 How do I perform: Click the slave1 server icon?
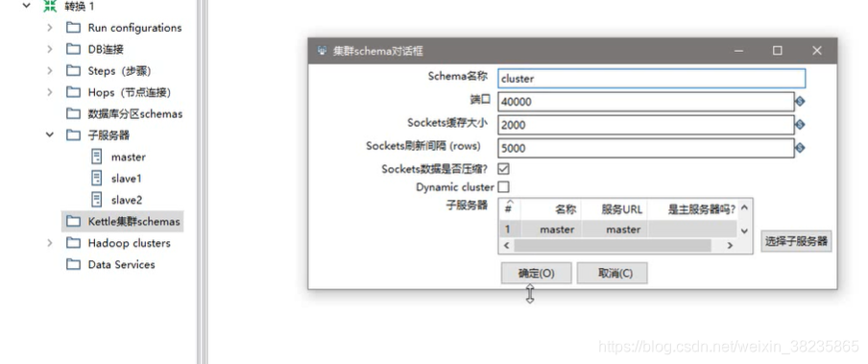96,179
